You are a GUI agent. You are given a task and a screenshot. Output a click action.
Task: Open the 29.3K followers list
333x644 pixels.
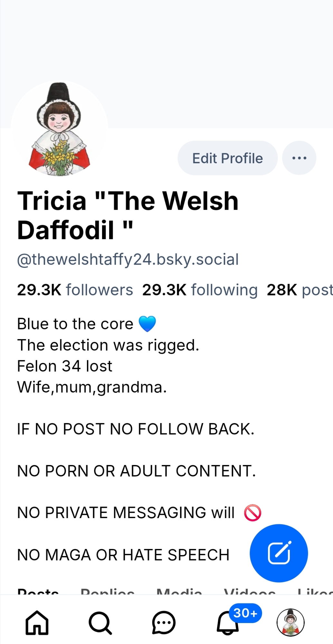75,290
